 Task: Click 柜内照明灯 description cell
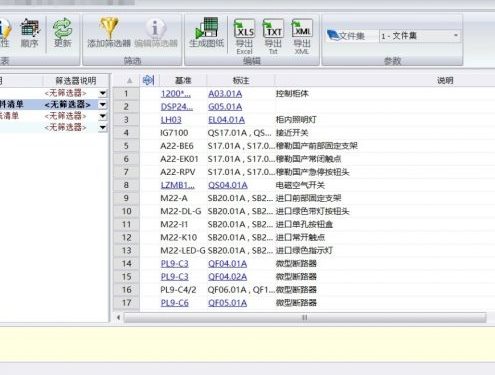coord(296,120)
